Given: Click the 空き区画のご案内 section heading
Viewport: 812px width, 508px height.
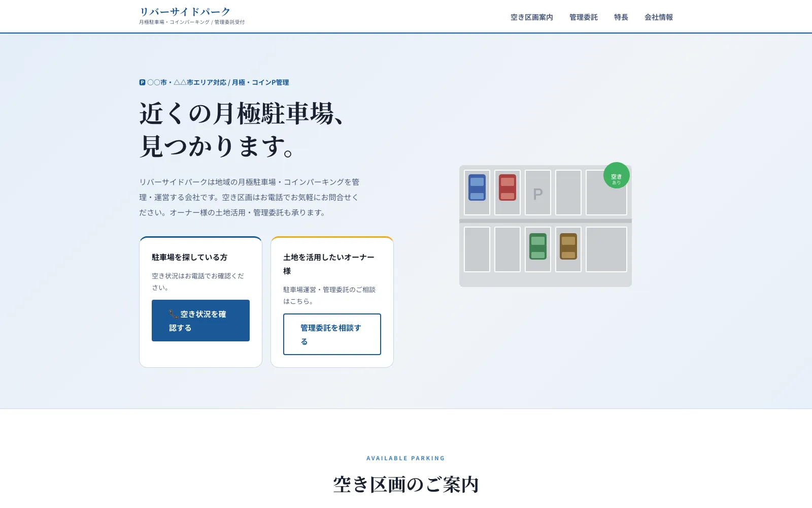Looking at the screenshot, I should [406, 485].
